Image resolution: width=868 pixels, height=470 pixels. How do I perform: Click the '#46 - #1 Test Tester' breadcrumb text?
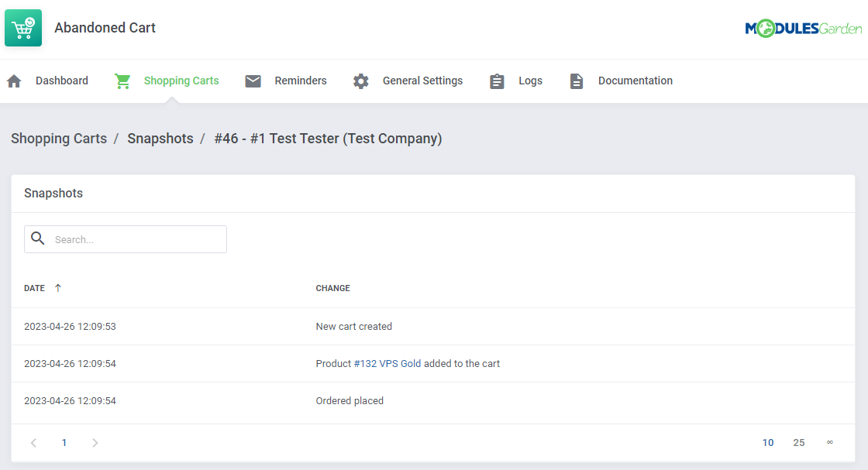click(x=329, y=139)
